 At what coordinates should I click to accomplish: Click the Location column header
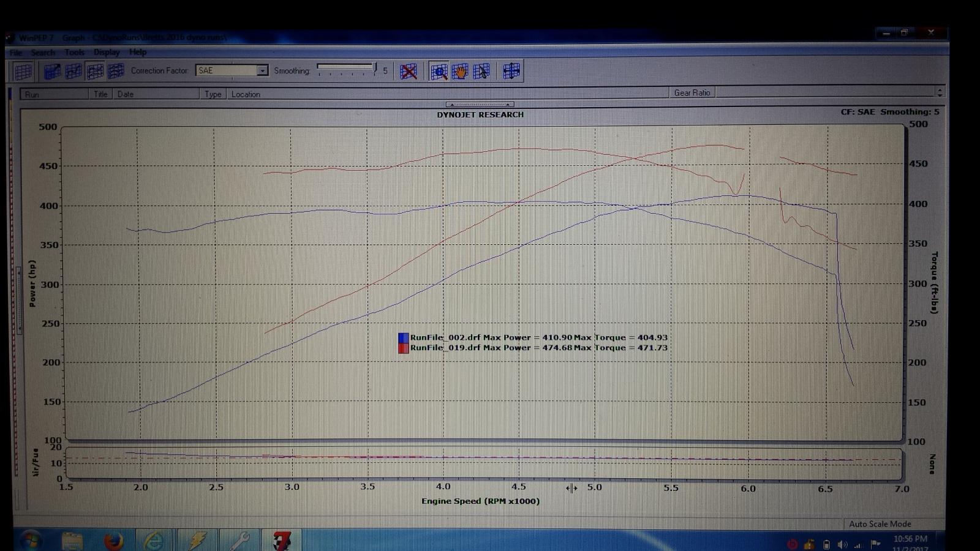246,94
